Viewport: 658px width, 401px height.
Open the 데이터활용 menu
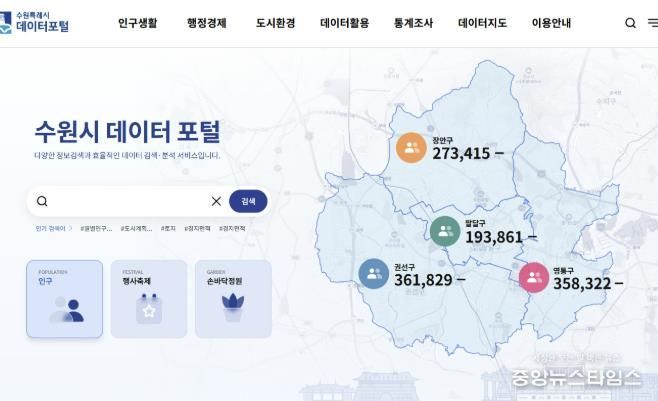tap(345, 23)
